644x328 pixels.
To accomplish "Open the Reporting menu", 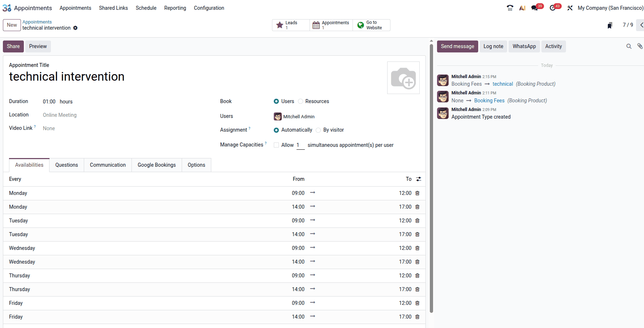I will pos(175,8).
